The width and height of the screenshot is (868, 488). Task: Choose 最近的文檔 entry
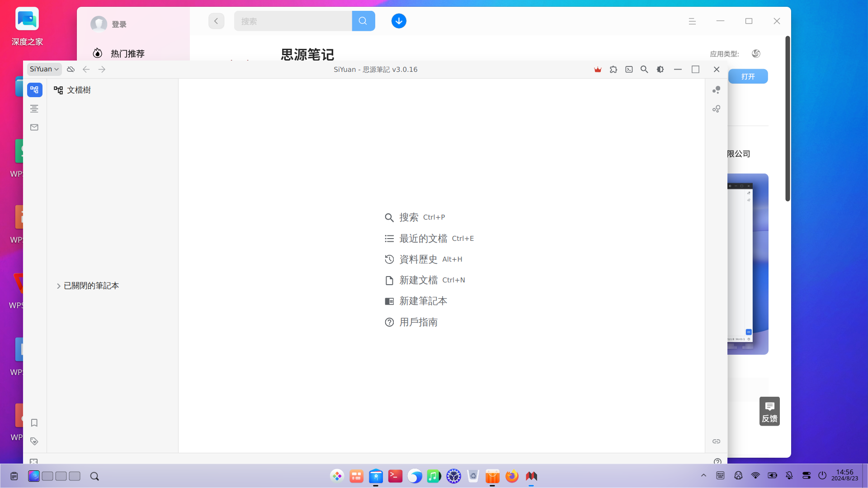pos(429,239)
